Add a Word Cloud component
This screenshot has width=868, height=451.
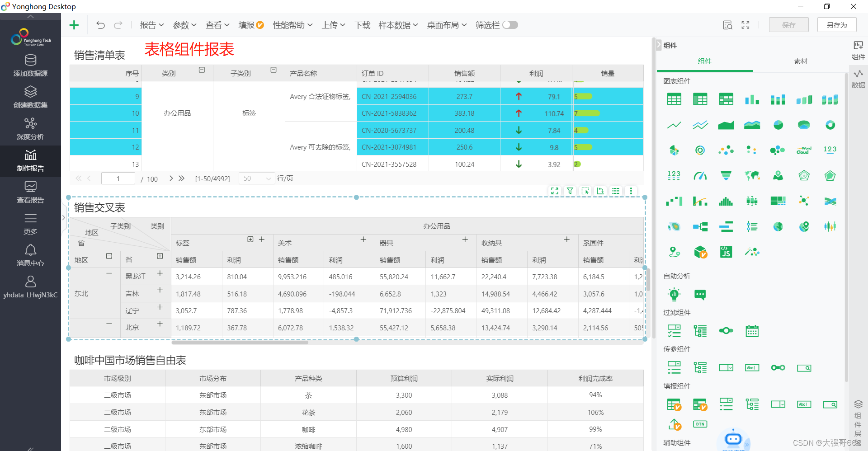click(804, 150)
